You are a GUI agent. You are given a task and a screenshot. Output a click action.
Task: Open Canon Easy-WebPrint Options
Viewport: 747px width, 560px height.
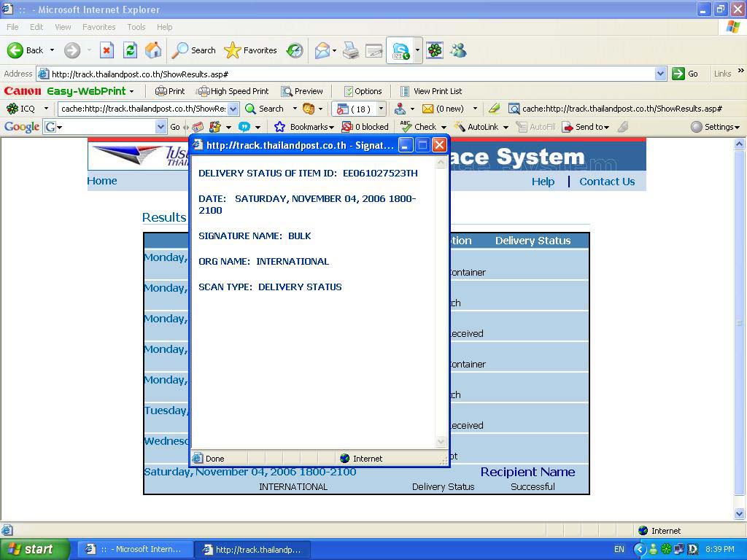pos(363,91)
